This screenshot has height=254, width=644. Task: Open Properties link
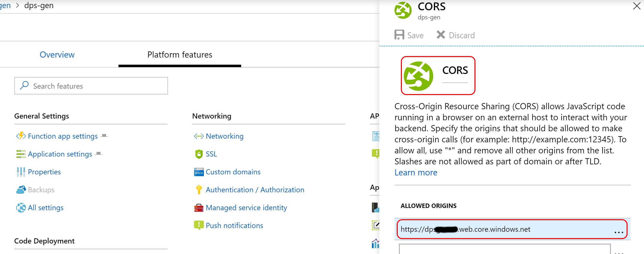click(x=44, y=172)
